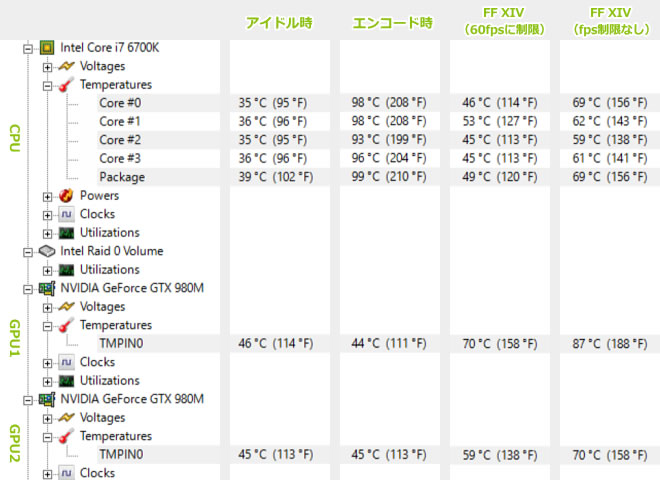This screenshot has width=660, height=480.
Task: Click the FF XIV (fps制限なし) column heading
Action: pos(610,21)
